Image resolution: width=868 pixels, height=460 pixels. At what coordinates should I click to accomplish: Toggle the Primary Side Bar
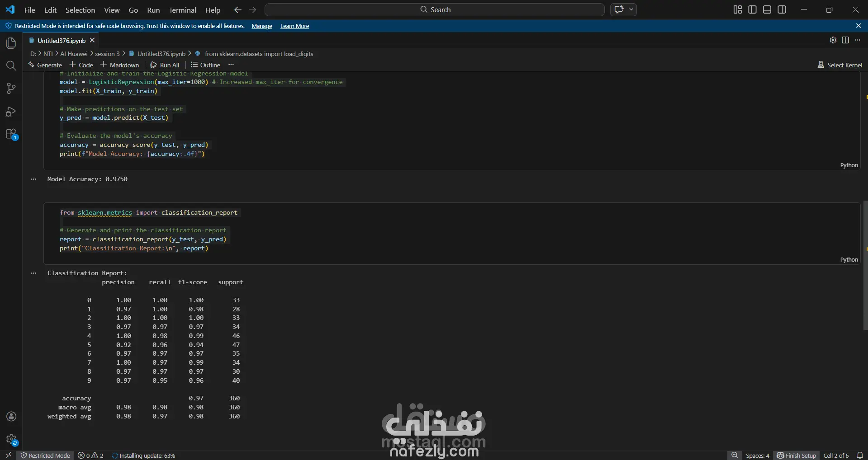pyautogui.click(x=753, y=9)
